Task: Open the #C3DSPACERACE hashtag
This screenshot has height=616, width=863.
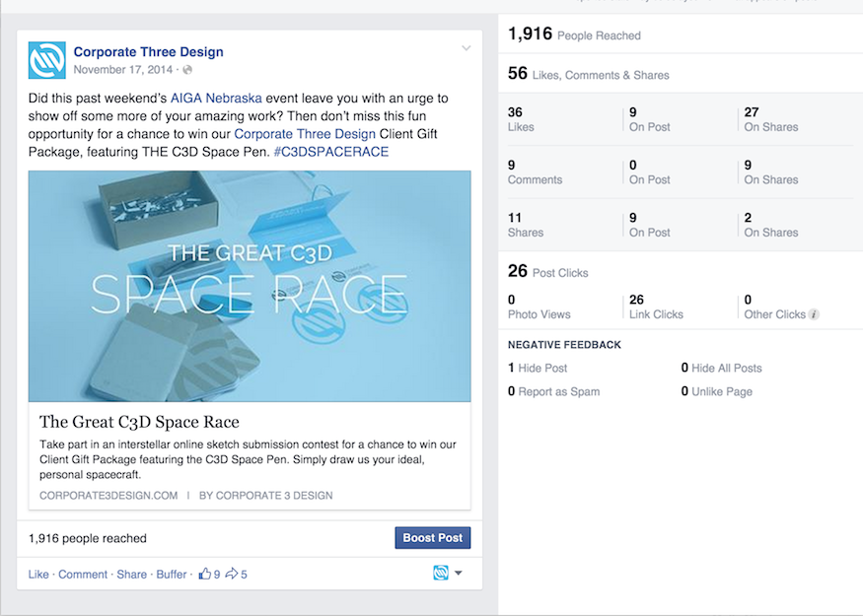Action: click(x=330, y=152)
